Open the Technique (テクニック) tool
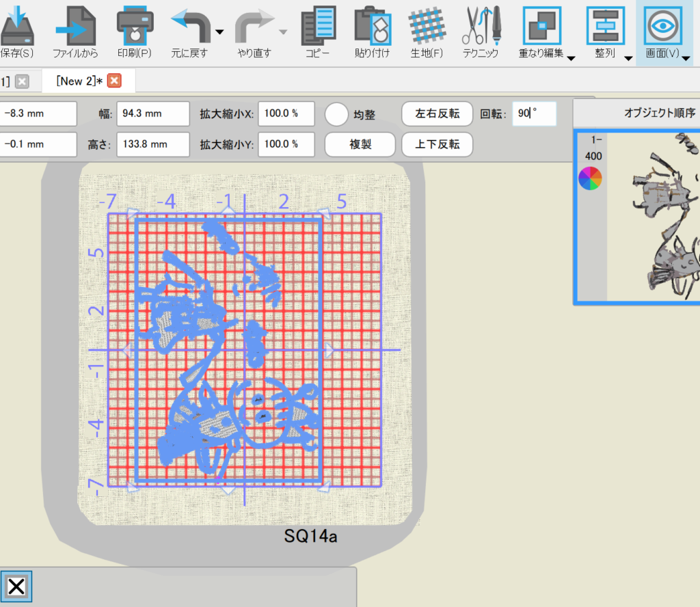The width and height of the screenshot is (700, 607). coord(480,26)
